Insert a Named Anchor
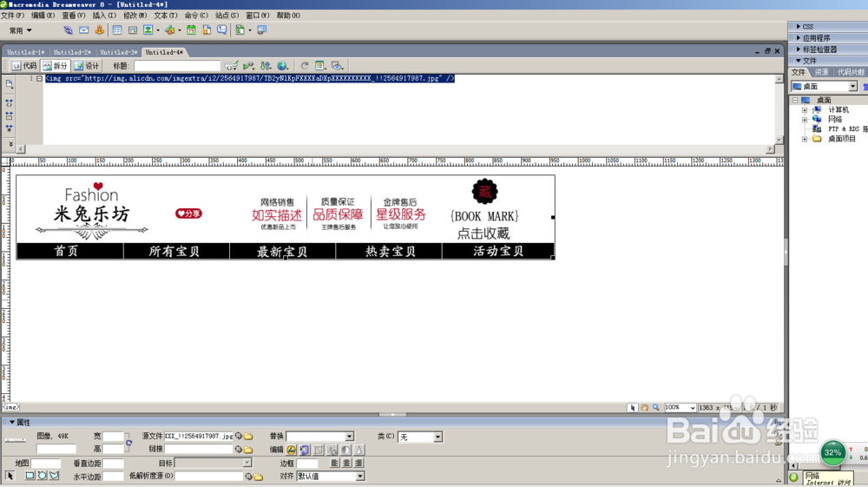The width and height of the screenshot is (868, 487). point(99,30)
